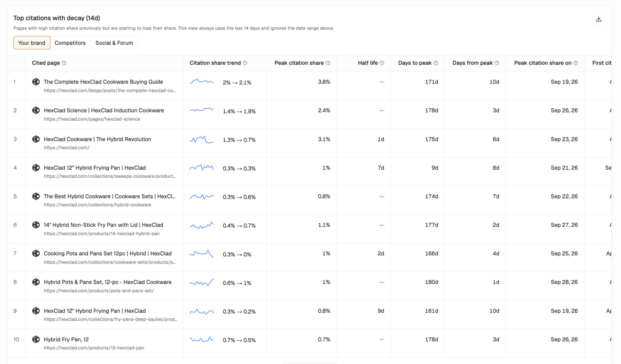
Task: Click the Cited page column header
Action: 46,63
